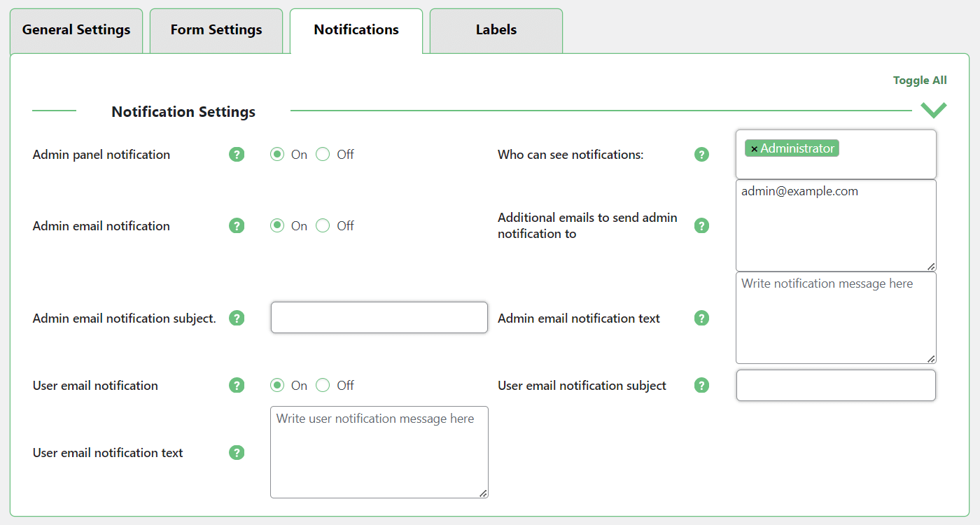Screen dimensions: 980x525
Task: Click help icon next to User email notification
Action: 237,386
